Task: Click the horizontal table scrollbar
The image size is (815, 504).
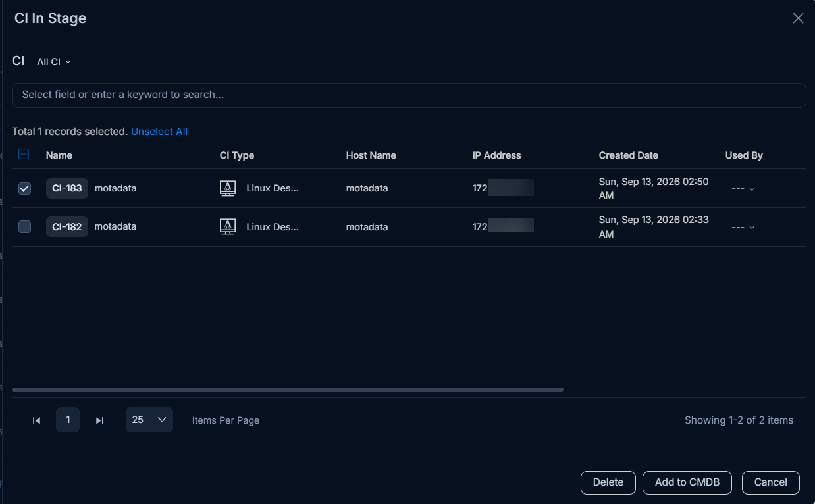Action: click(x=288, y=390)
